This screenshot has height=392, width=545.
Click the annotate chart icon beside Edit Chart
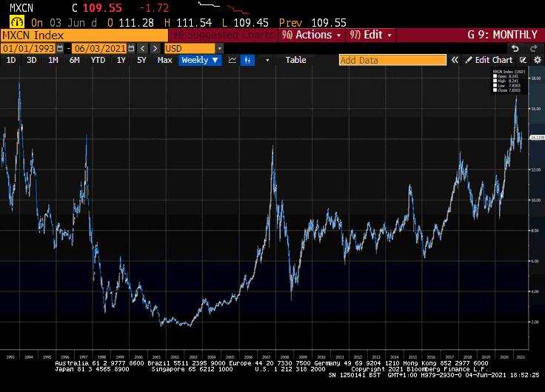[523, 60]
